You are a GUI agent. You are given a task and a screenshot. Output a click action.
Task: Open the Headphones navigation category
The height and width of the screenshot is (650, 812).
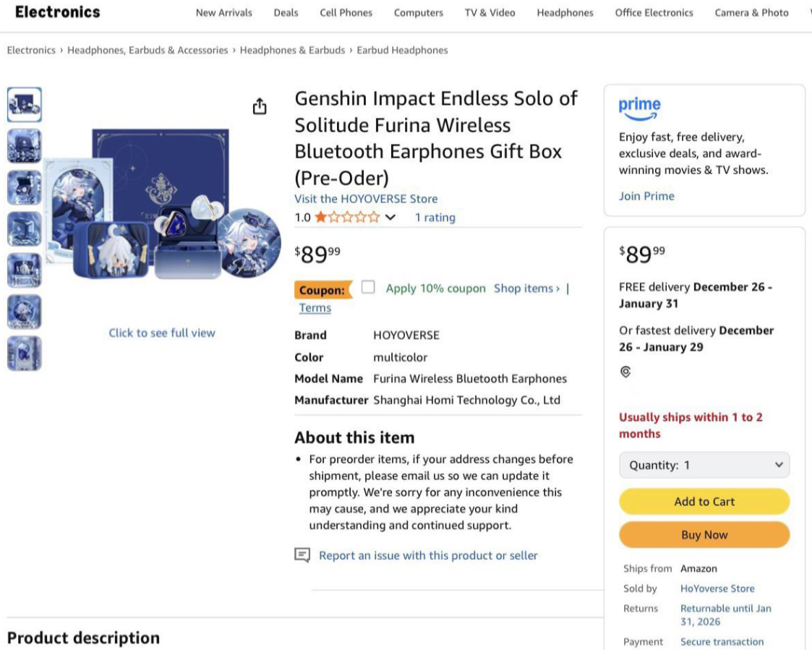click(565, 12)
